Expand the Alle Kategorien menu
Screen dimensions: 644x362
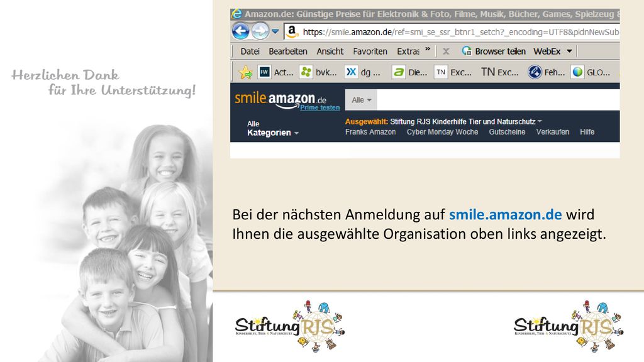pyautogui.click(x=273, y=128)
